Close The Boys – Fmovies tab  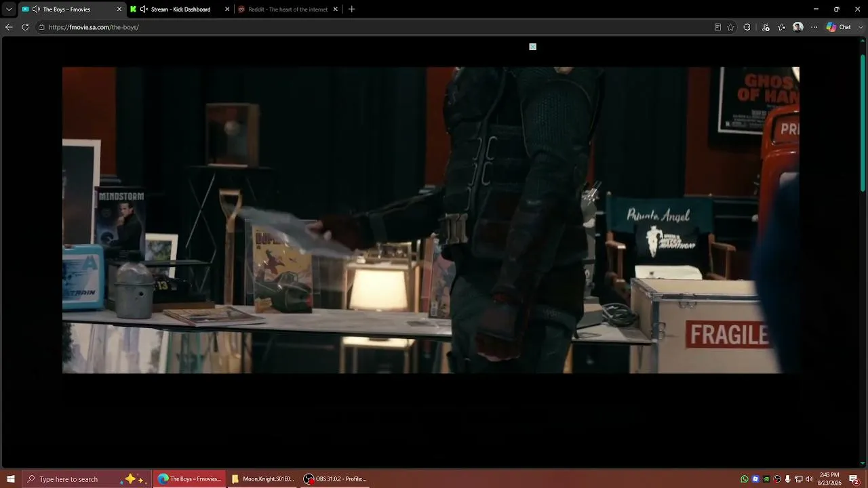[x=119, y=9]
